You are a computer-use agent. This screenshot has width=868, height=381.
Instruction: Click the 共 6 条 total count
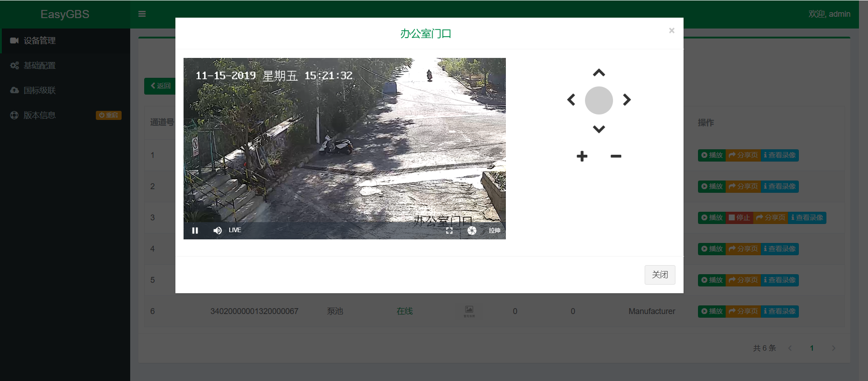point(764,348)
